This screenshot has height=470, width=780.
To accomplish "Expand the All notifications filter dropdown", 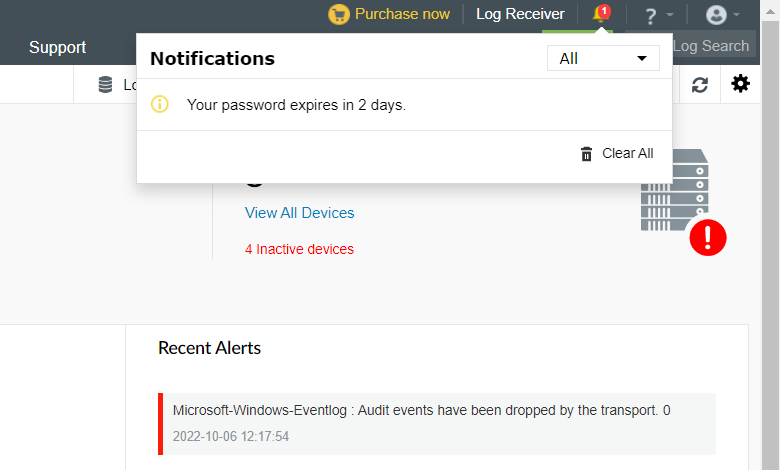I will [x=603, y=59].
